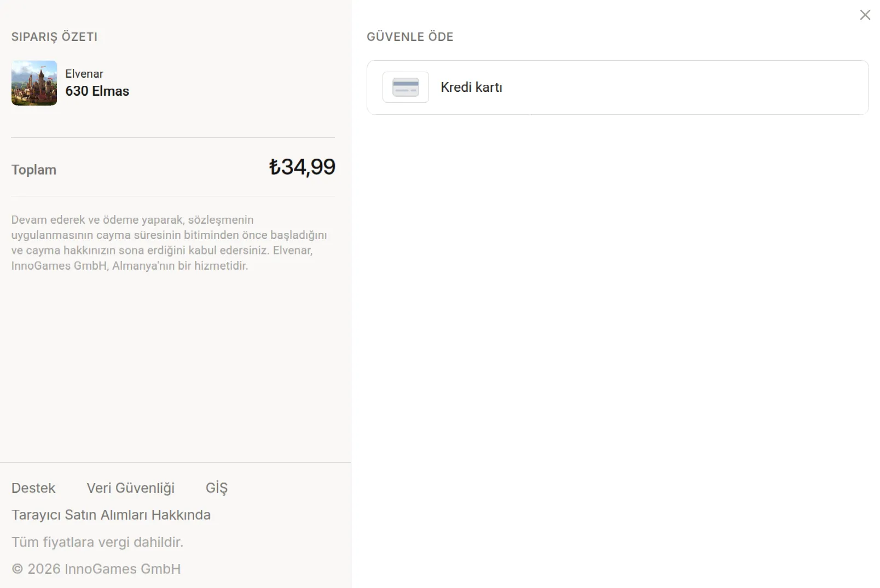Click empty space inside credit card option row
Screen dimensions: 880x588
tap(684, 88)
